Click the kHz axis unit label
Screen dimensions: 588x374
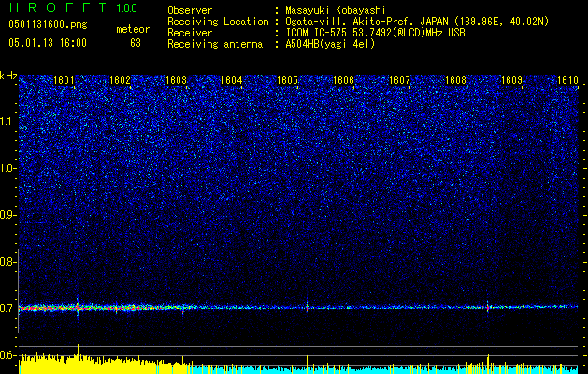pyautogui.click(x=8, y=76)
